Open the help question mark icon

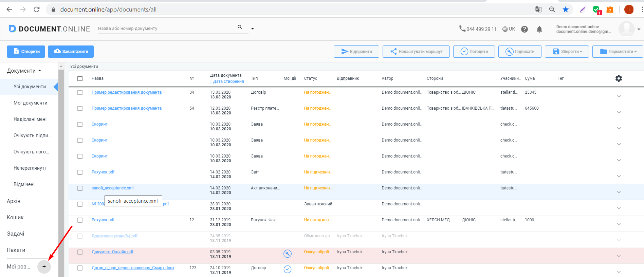pos(525,29)
